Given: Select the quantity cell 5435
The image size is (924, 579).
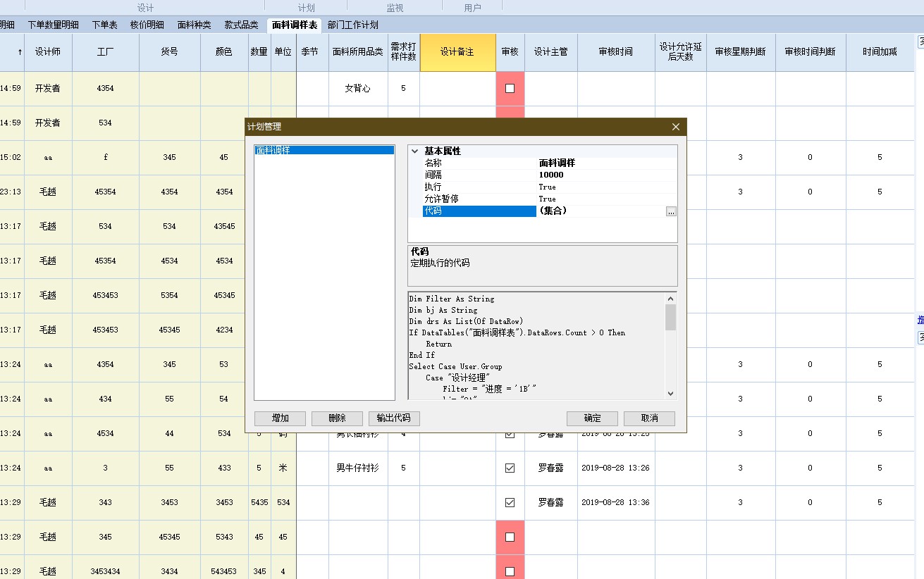Looking at the screenshot, I should [259, 502].
